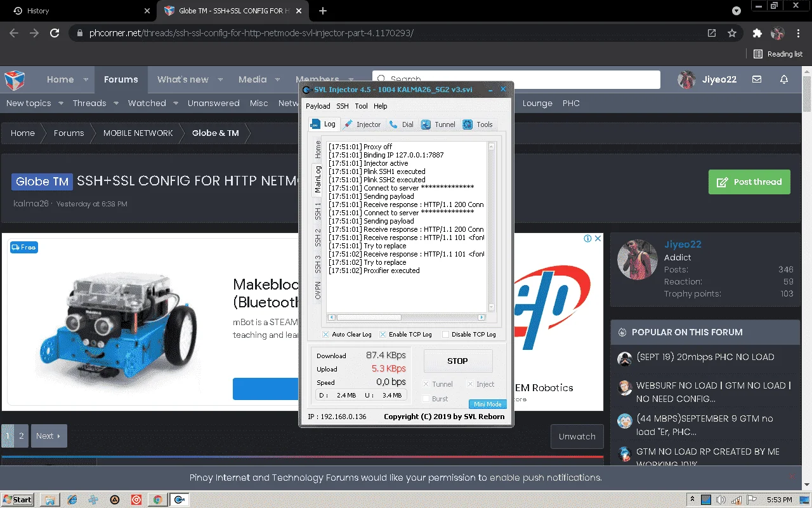Open a new browser tab
Screen dimensions: 812x508
coord(323,11)
